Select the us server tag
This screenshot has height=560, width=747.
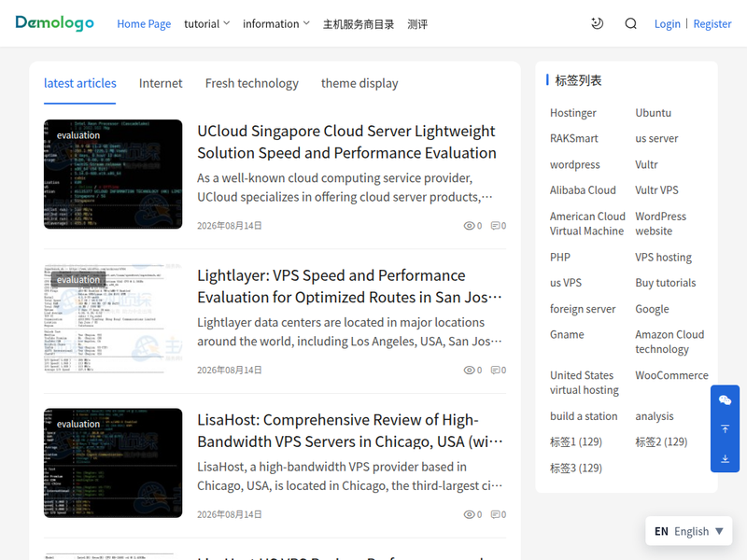[x=656, y=138]
